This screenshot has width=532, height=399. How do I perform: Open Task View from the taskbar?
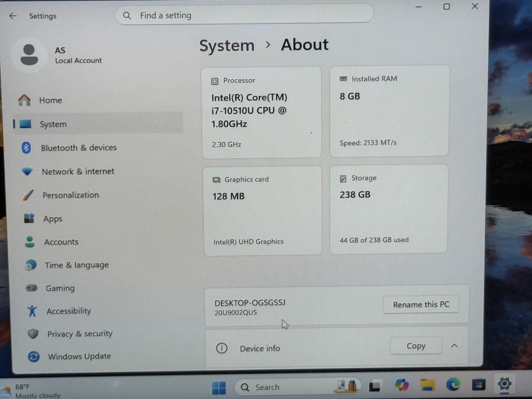pyautogui.click(x=374, y=386)
